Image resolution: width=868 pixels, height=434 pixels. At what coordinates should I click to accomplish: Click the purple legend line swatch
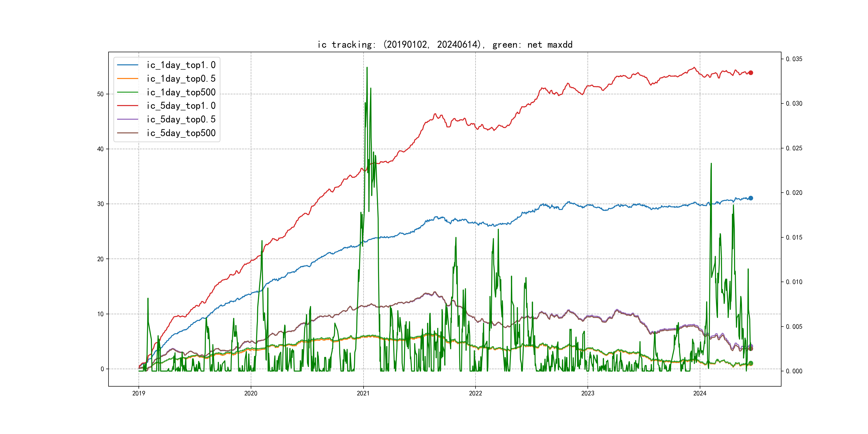128,119
